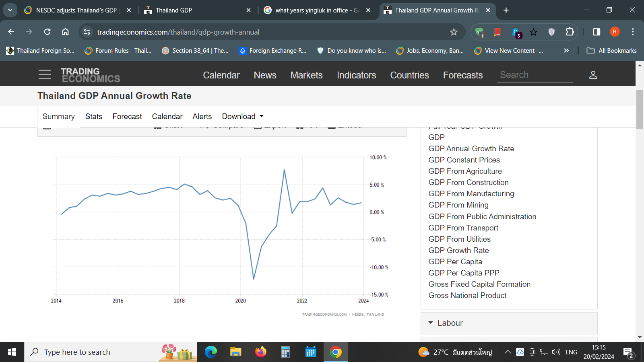Open the Calendar tab under the title
644x362 pixels.
pos(167,116)
